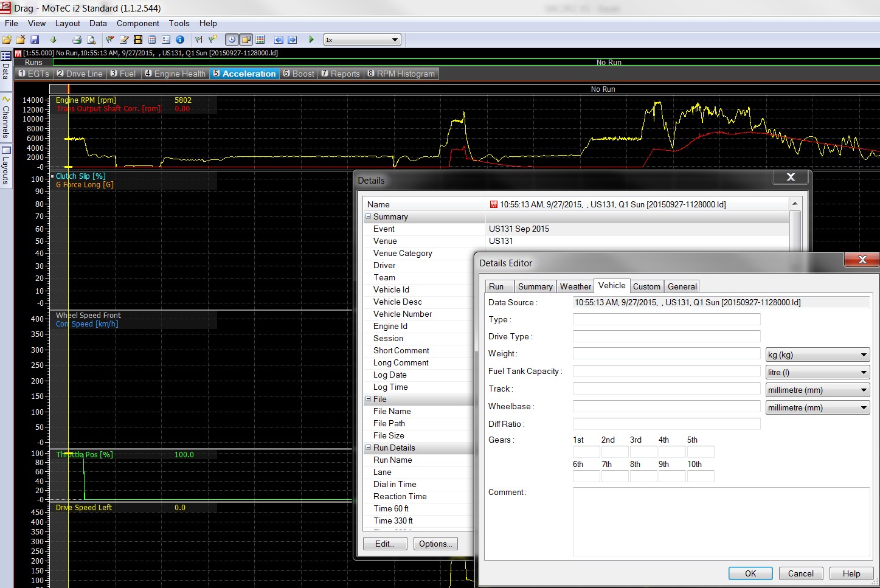This screenshot has height=588, width=880.
Task: Click the open folder toolbar icon
Action: click(x=7, y=40)
